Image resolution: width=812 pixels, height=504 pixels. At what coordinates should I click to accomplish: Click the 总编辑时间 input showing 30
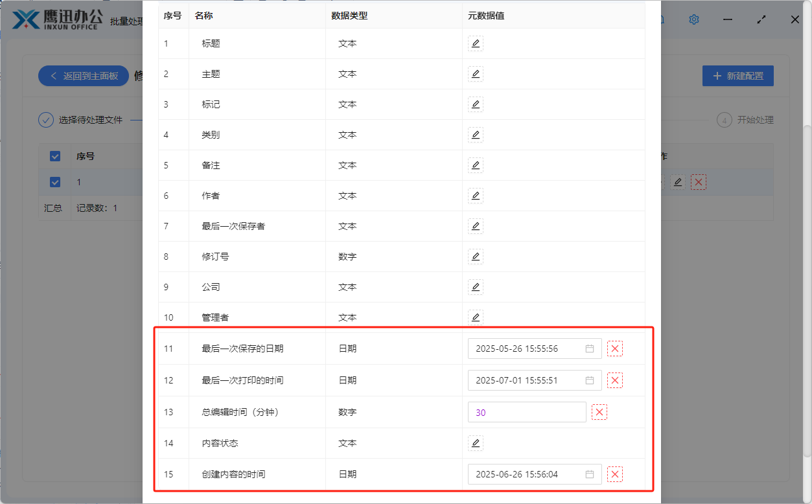click(x=527, y=412)
